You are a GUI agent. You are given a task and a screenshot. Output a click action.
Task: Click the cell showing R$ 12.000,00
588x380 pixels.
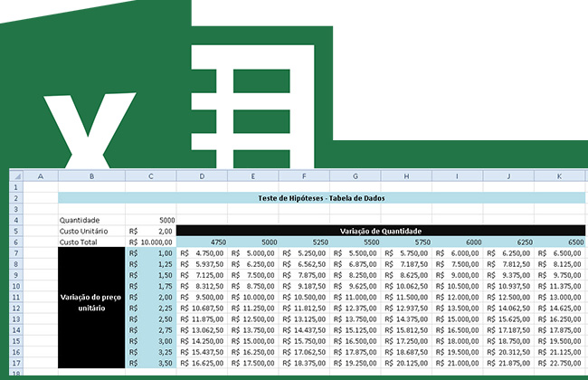[x=457, y=297]
